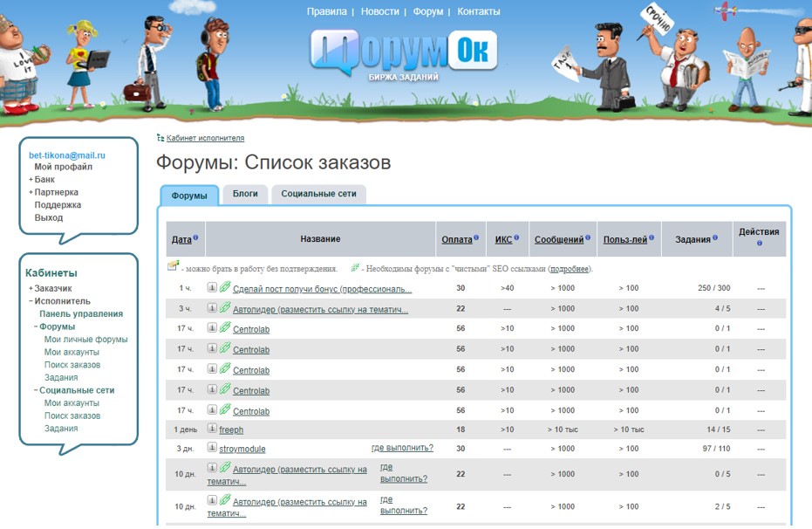Image resolution: width=812 pixels, height=529 pixels.
Task: Sort table by Оплата column
Action: pyautogui.click(x=457, y=240)
